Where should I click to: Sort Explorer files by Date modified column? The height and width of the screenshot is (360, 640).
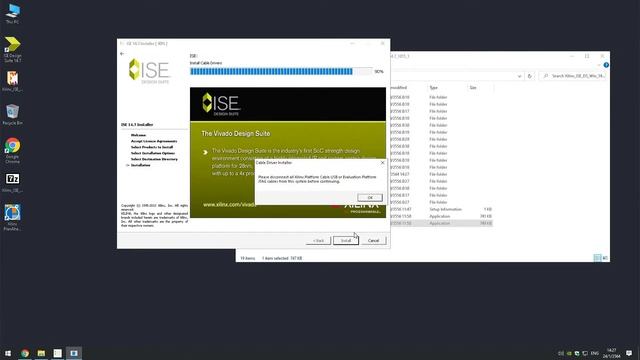pos(400,88)
